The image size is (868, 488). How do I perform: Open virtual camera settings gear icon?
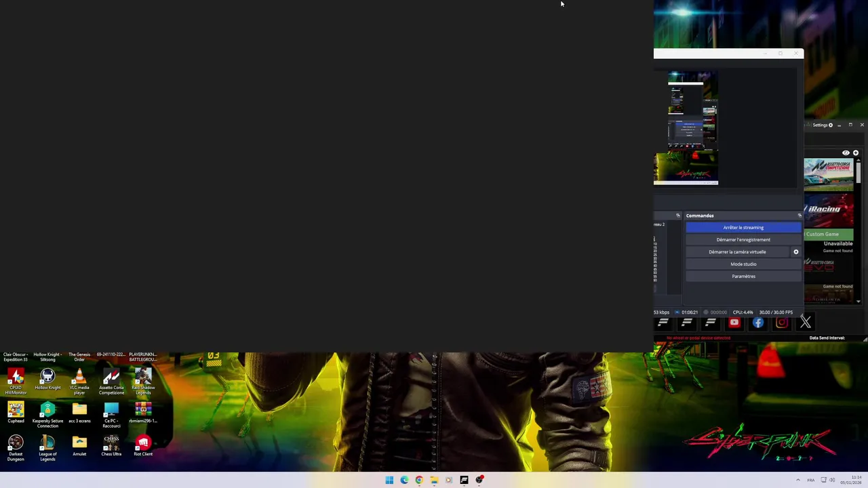point(796,252)
